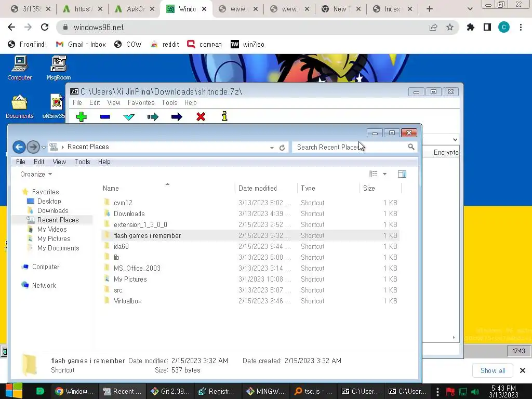Switch to the Index browser tab
532x399 pixels.
pos(392,9)
